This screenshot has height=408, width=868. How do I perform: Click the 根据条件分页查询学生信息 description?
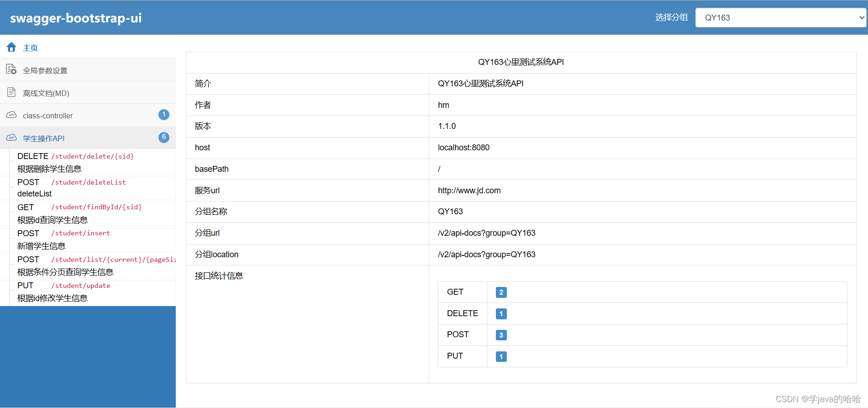pos(65,272)
